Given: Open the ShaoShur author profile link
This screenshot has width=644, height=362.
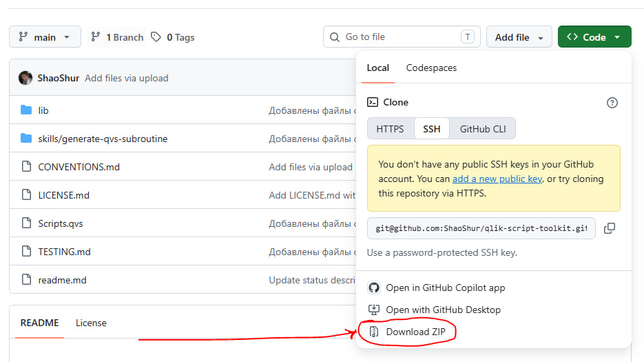Looking at the screenshot, I should [59, 78].
